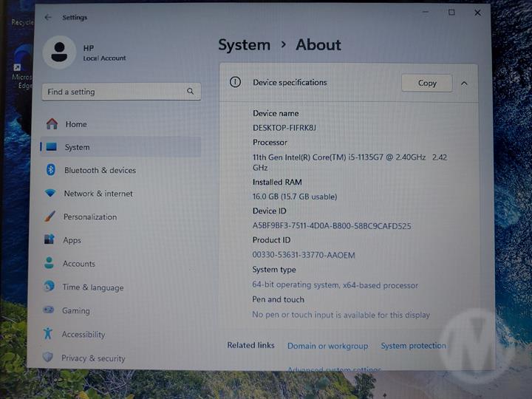
Task: Select System in the sidebar
Action: [77, 147]
